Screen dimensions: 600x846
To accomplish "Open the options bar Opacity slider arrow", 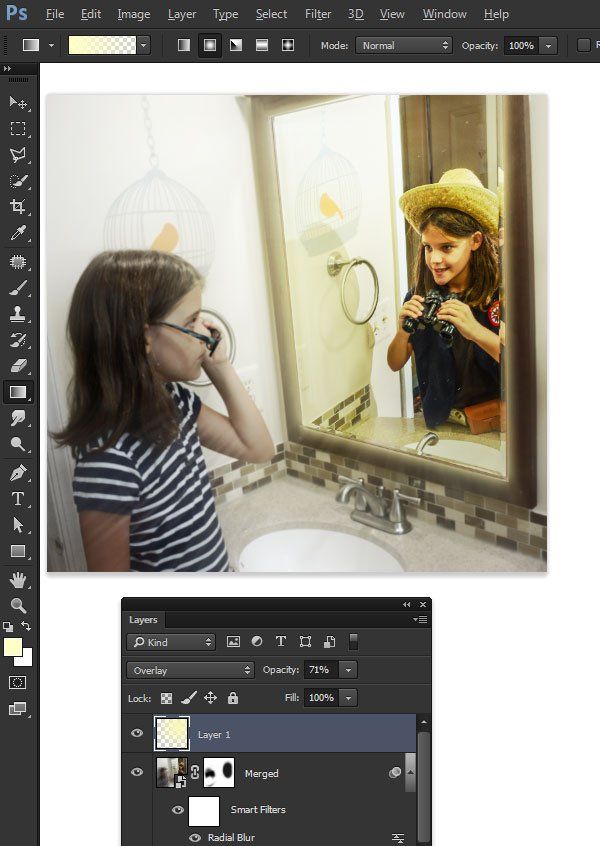I will click(548, 45).
